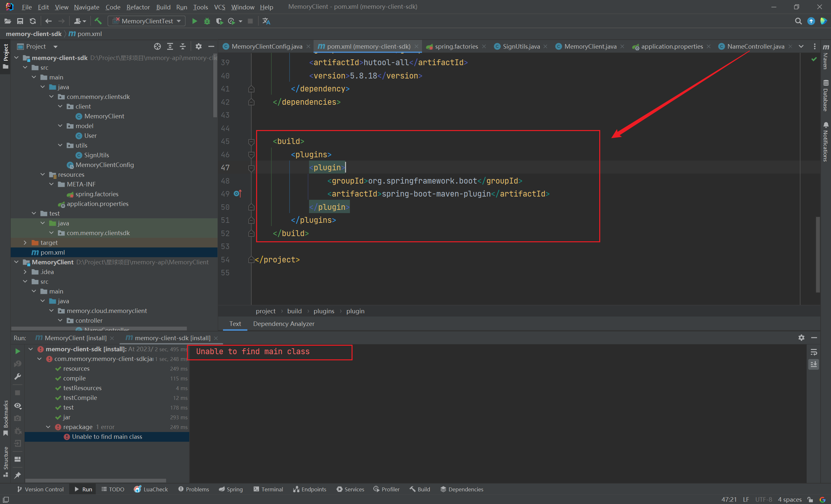Toggle the eye show-passed filter icon

coord(18,406)
